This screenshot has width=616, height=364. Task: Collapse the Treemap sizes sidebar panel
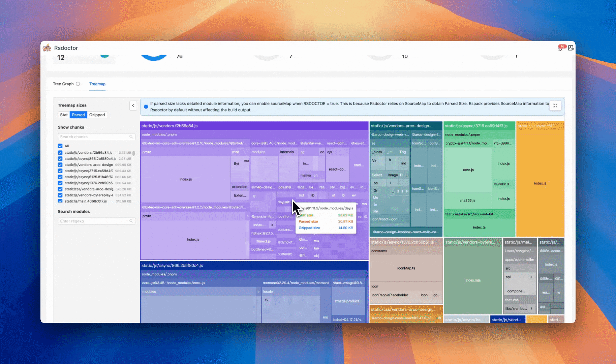(x=133, y=105)
